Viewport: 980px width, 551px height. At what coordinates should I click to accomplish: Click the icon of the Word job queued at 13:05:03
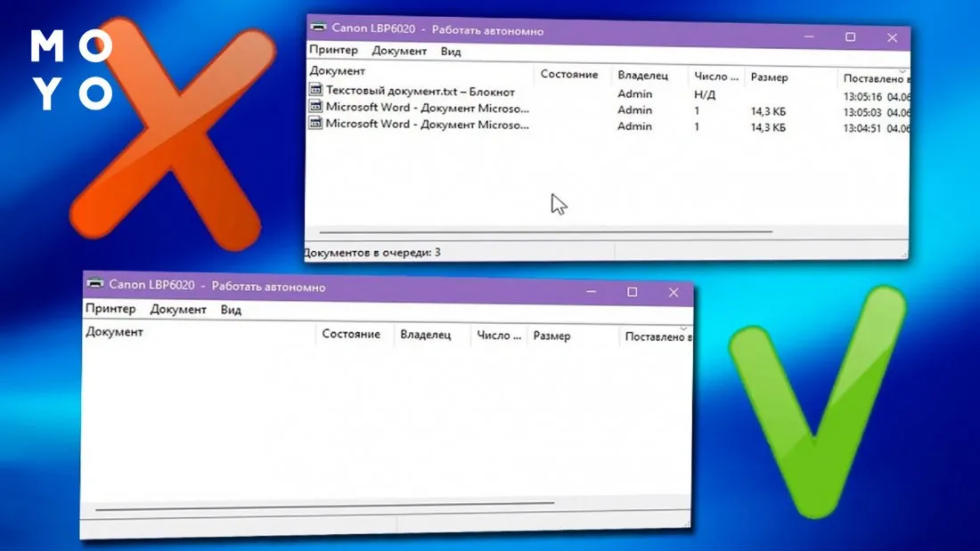point(315,106)
